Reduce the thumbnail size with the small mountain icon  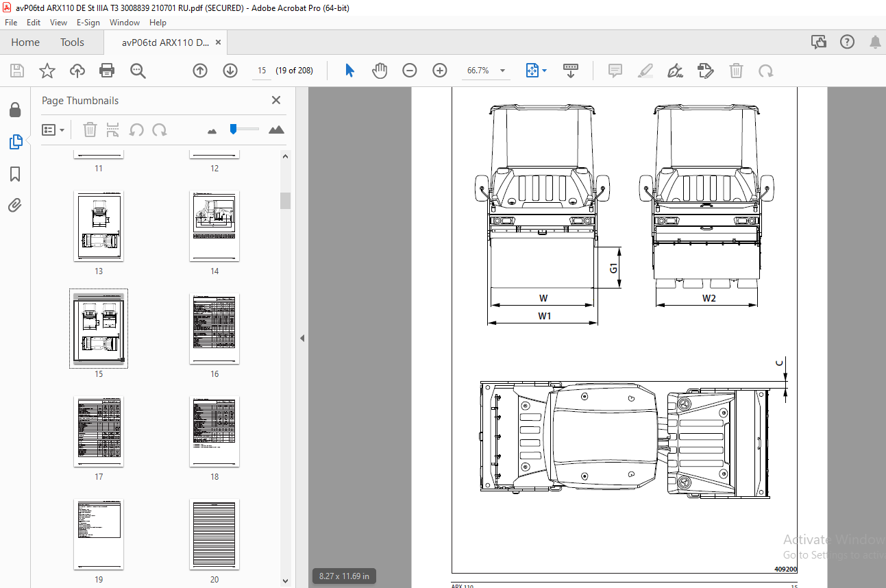[212, 130]
